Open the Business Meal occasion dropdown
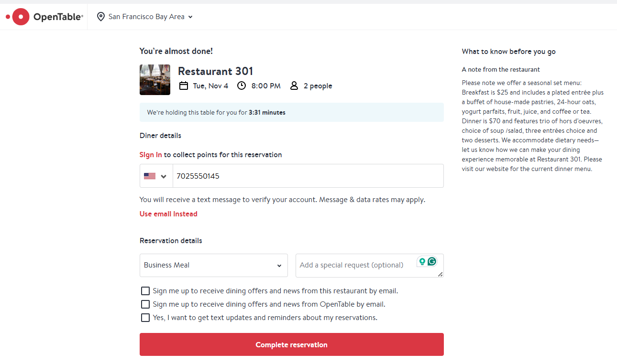Screen dimensions: 617x364 pyautogui.click(x=213, y=265)
